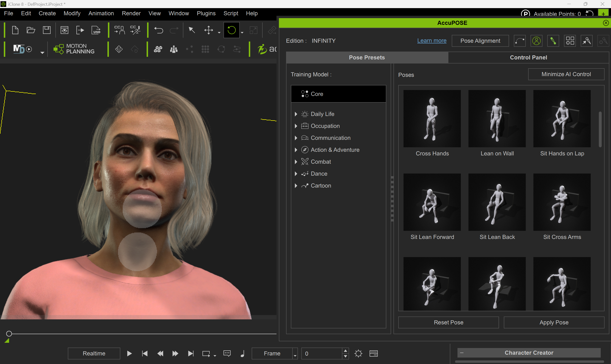The width and height of the screenshot is (611, 364).
Task: Expand the Action & Adventure category
Action: point(296,150)
